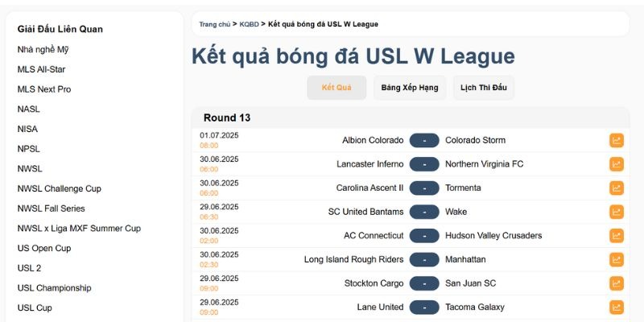The height and width of the screenshot is (322, 644).
Task: Open MLS Next Pro league link
Action: pyautogui.click(x=44, y=89)
